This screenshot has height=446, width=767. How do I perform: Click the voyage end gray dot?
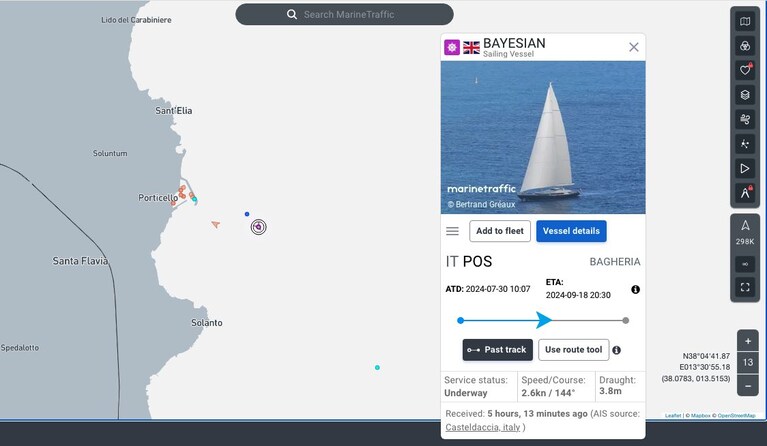[626, 320]
